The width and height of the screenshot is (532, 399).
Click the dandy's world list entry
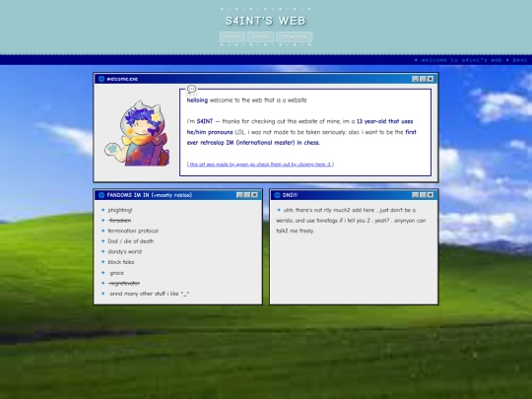[125, 252]
